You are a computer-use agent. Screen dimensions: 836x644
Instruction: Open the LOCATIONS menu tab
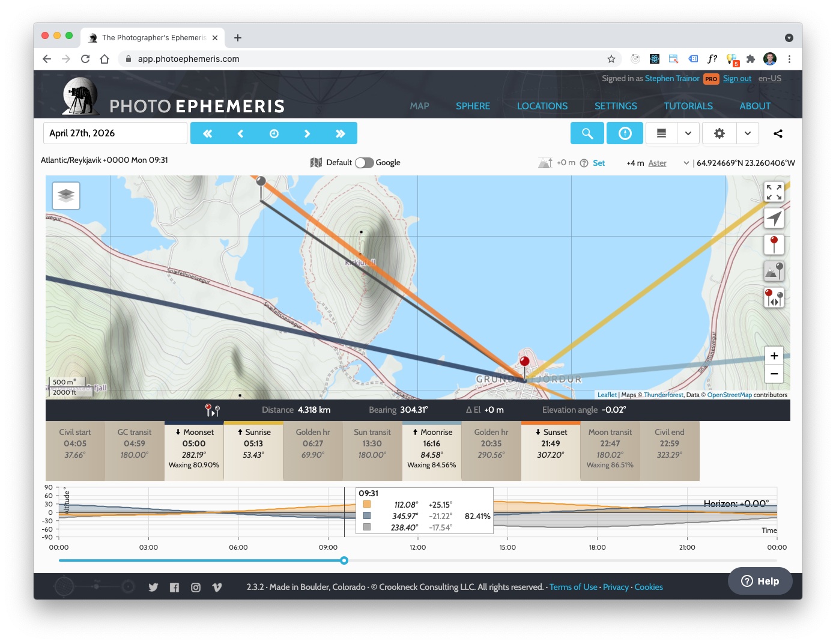point(542,106)
